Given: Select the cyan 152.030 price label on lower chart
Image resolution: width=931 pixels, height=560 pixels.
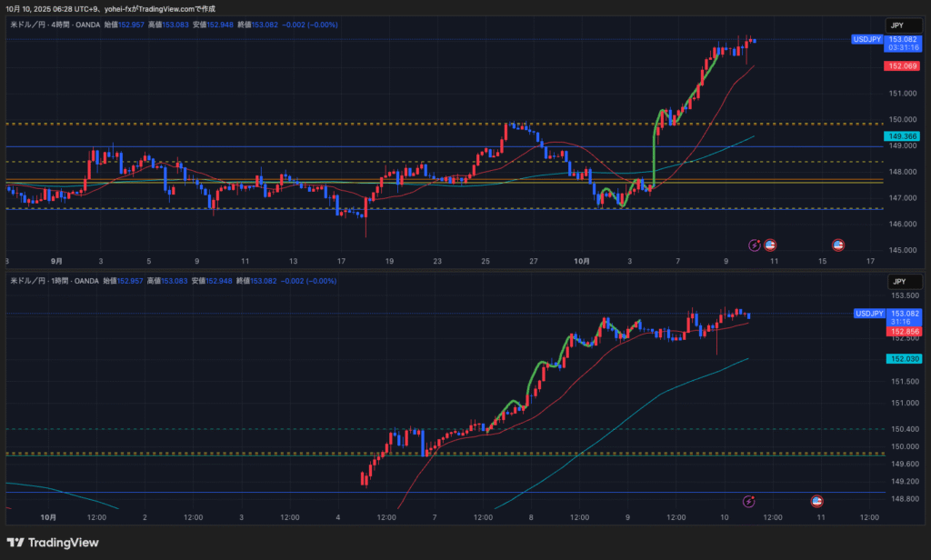Looking at the screenshot, I should pyautogui.click(x=903, y=359).
